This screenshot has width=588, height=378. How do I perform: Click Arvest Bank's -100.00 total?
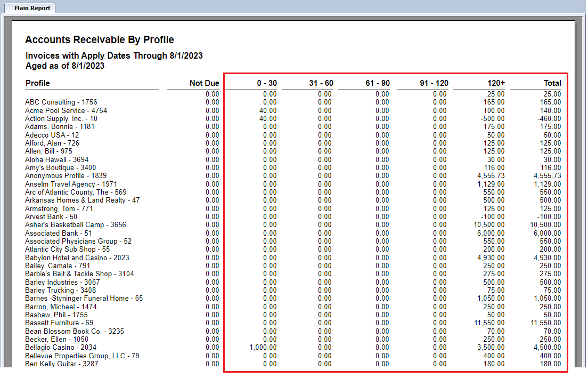(x=550, y=216)
